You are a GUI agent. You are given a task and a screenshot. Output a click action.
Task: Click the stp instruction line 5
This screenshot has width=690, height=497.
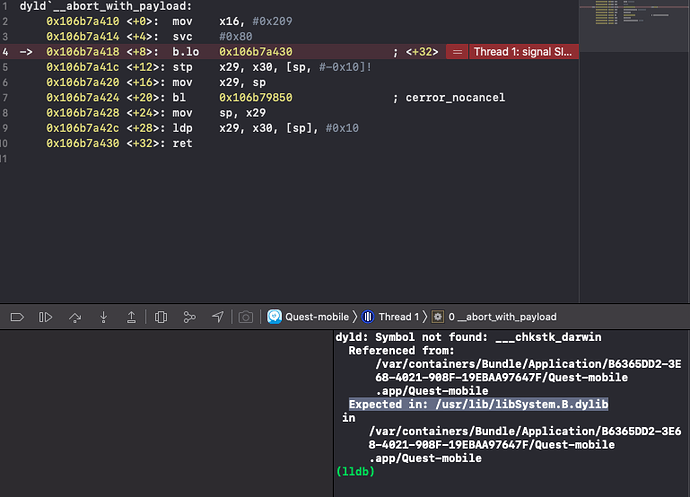182,67
